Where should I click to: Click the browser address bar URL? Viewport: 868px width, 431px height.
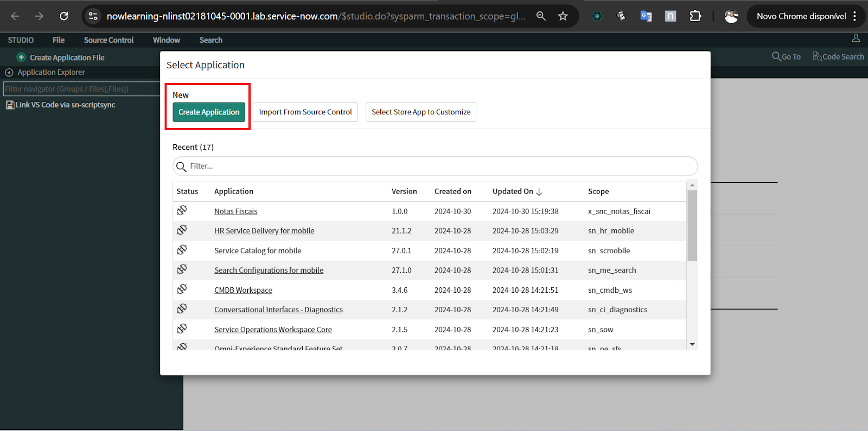click(x=316, y=16)
